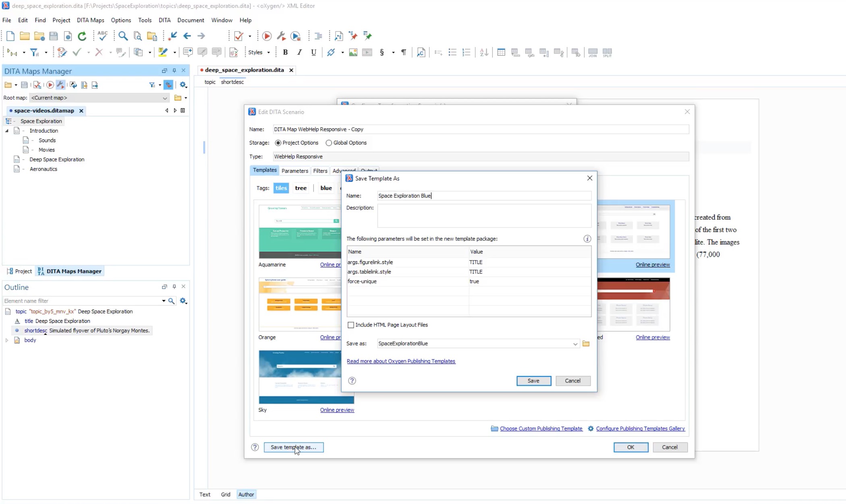Image resolution: width=846 pixels, height=504 pixels.
Task: Open Choose Custom Publishing Template link
Action: click(x=541, y=429)
